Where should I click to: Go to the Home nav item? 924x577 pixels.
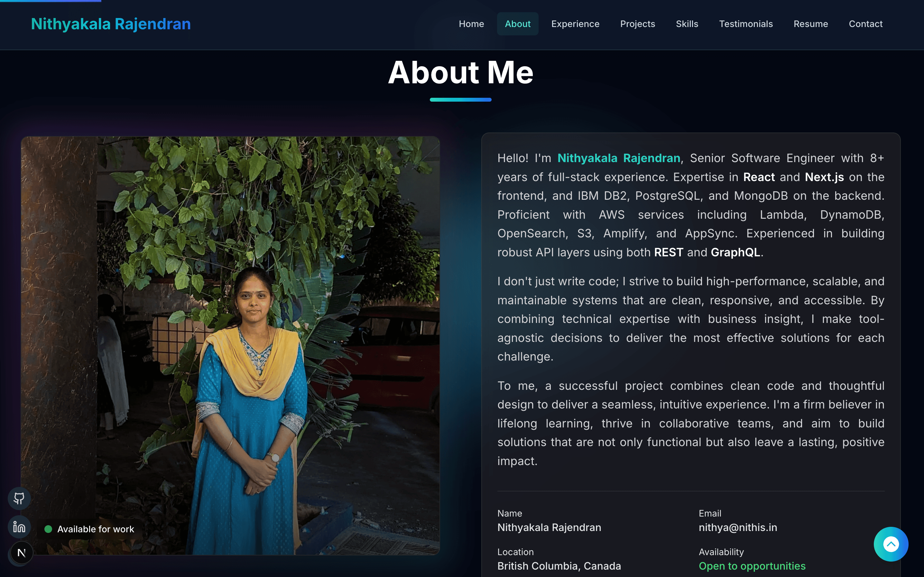click(x=471, y=24)
